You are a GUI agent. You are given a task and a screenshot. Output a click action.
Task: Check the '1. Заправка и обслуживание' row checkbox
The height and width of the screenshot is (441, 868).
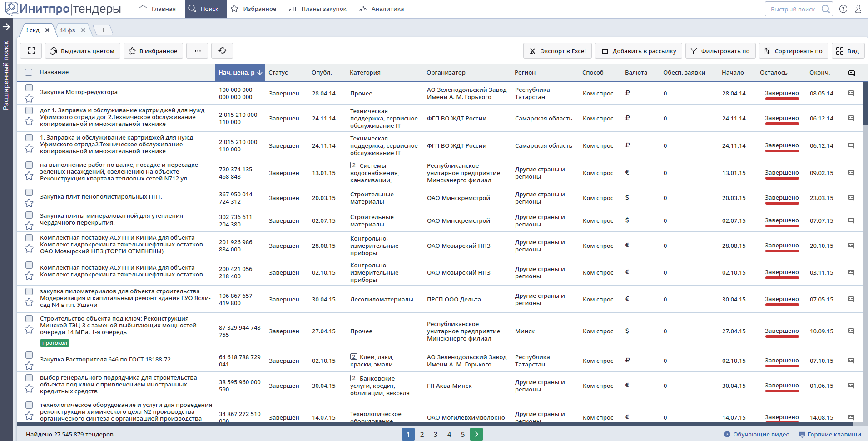[x=29, y=138]
